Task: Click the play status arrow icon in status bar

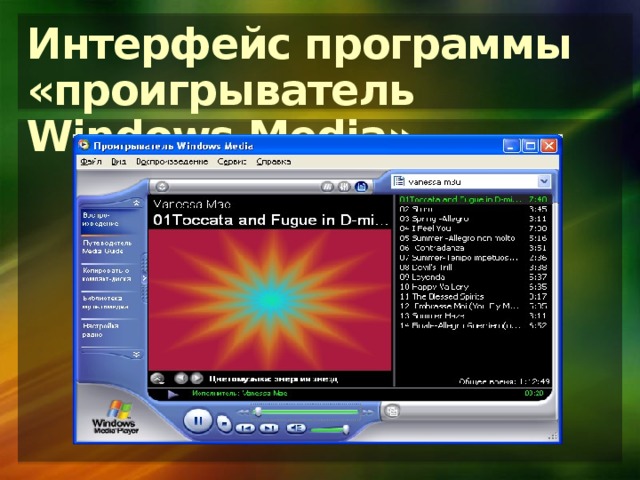Action: pos(173,394)
